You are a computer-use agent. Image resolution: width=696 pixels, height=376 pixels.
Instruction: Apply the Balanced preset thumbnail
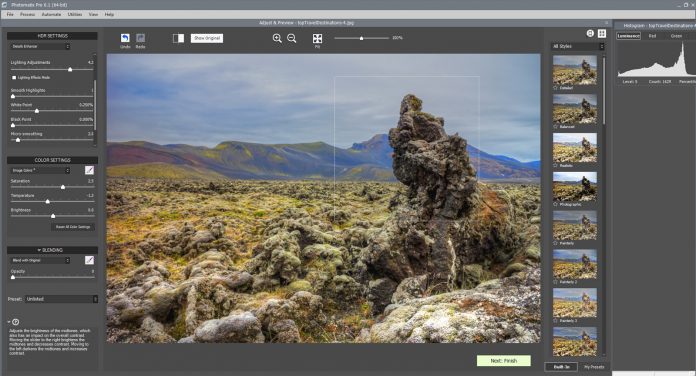[575, 109]
